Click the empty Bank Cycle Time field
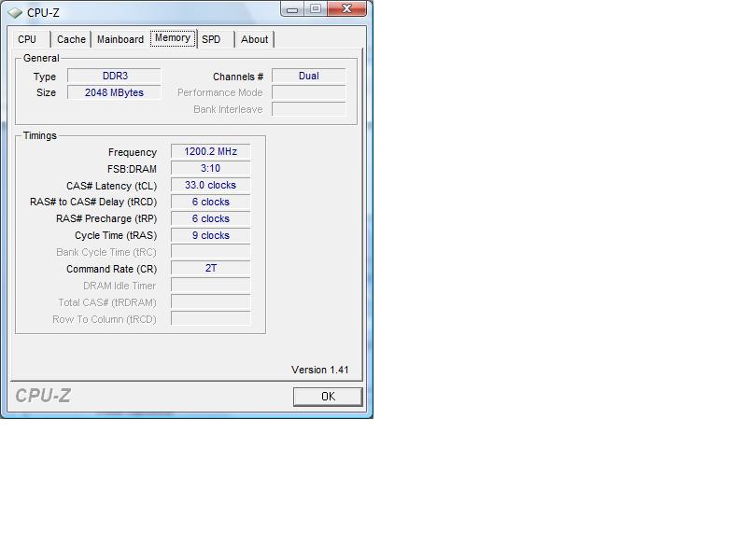The height and width of the screenshot is (560, 747). tap(211, 252)
